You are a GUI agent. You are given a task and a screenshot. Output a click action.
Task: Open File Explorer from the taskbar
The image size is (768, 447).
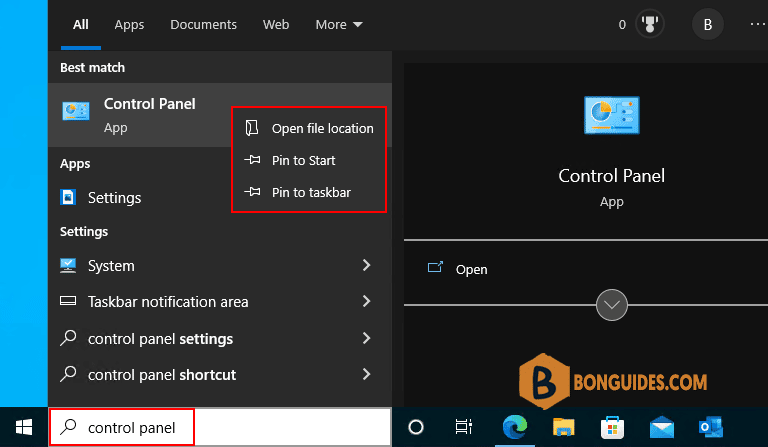point(564,427)
